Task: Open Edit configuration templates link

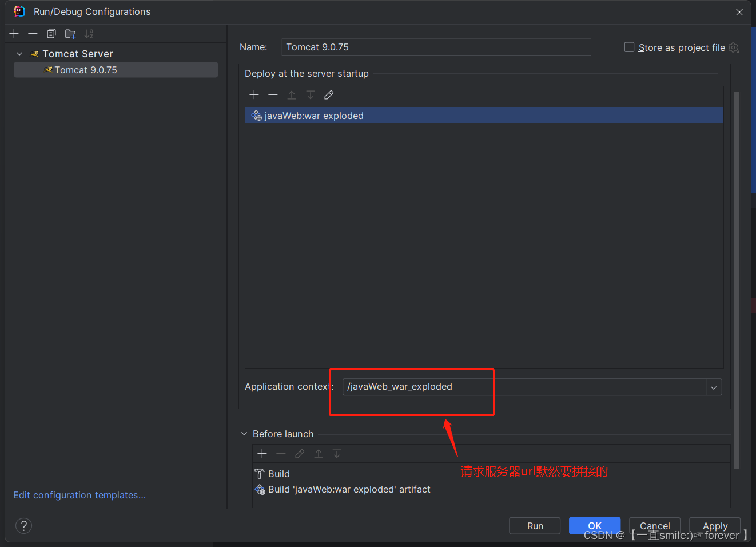Action: (x=79, y=496)
